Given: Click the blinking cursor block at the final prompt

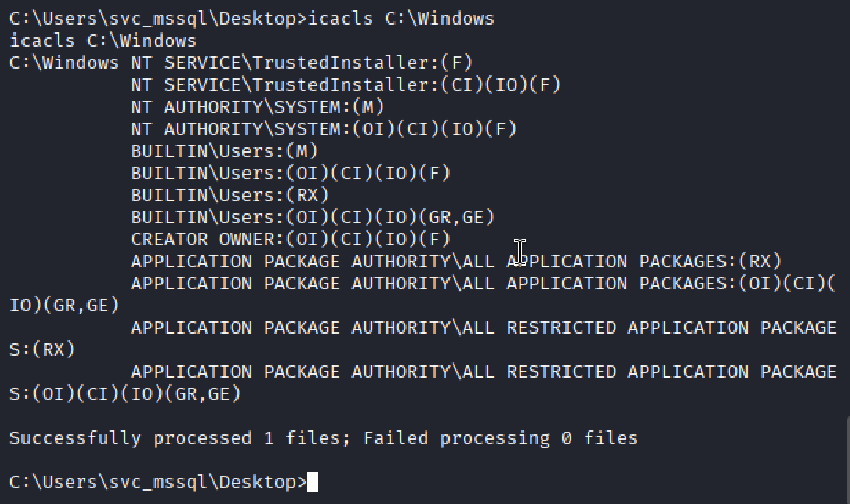Looking at the screenshot, I should tap(313, 483).
